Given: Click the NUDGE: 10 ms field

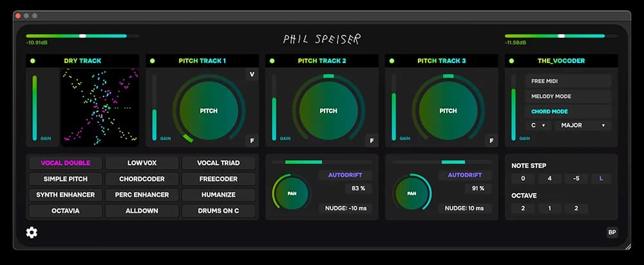Looking at the screenshot, I should (x=465, y=208).
